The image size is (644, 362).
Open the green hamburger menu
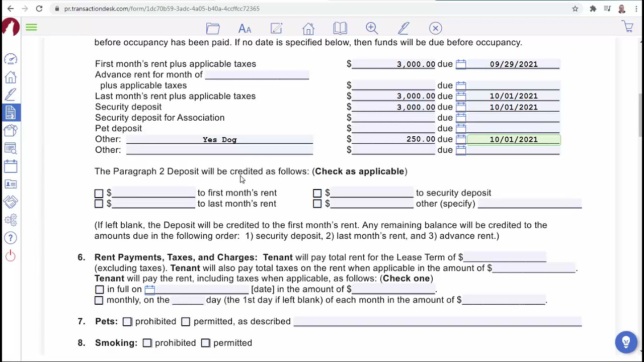coord(31,28)
